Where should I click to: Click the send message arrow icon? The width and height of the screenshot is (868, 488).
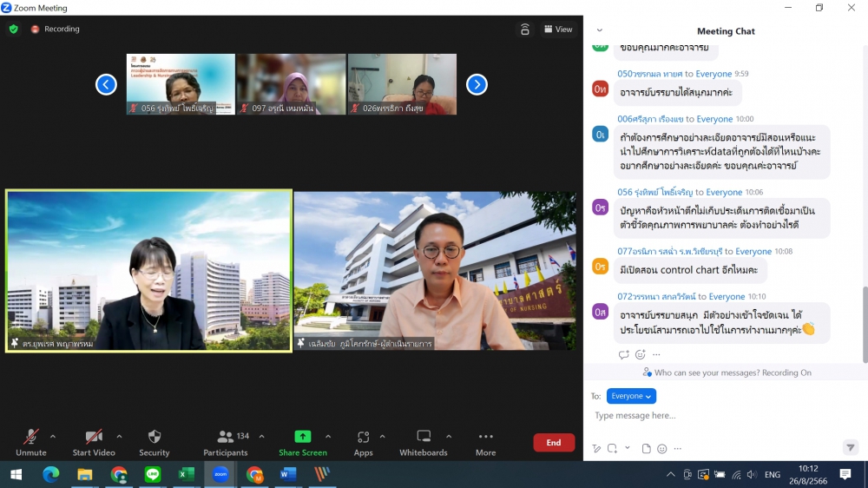(850, 448)
